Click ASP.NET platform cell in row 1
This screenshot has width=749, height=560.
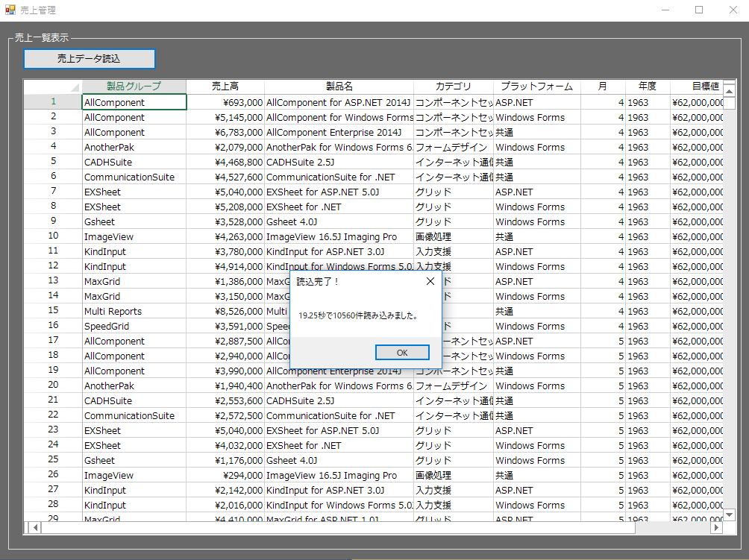click(537, 102)
